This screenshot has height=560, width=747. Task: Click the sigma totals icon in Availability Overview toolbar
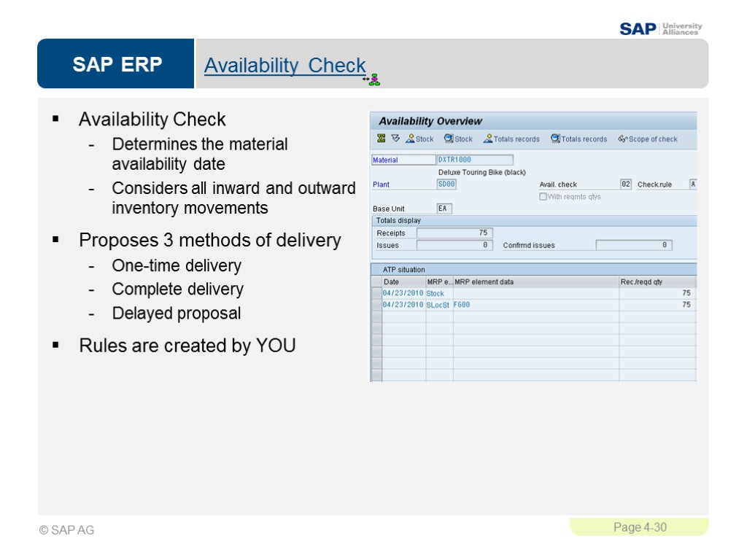(381, 138)
